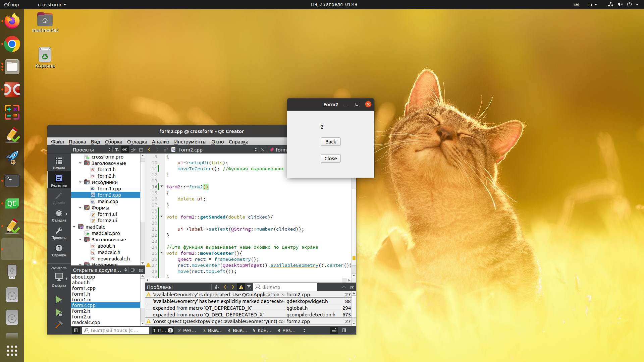Screen dimensions: 644x362
Task: Collapse the Исходники folder under crossform
Action: [80, 182]
